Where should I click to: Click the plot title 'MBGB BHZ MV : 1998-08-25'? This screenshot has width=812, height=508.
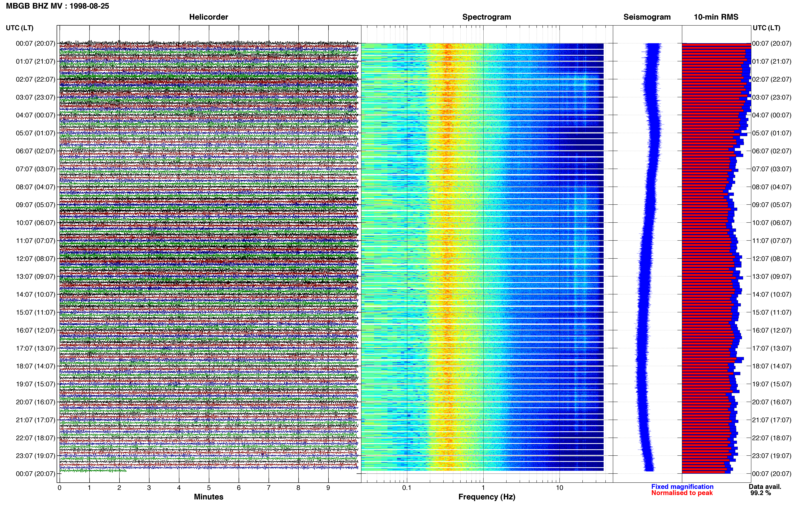[x=57, y=6]
